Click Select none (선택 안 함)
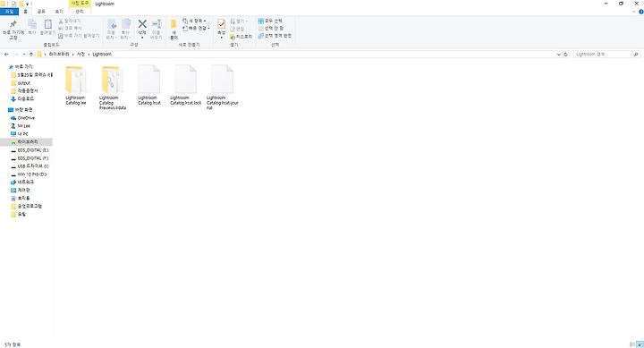Viewport: 644px width, 348px height. (x=271, y=29)
